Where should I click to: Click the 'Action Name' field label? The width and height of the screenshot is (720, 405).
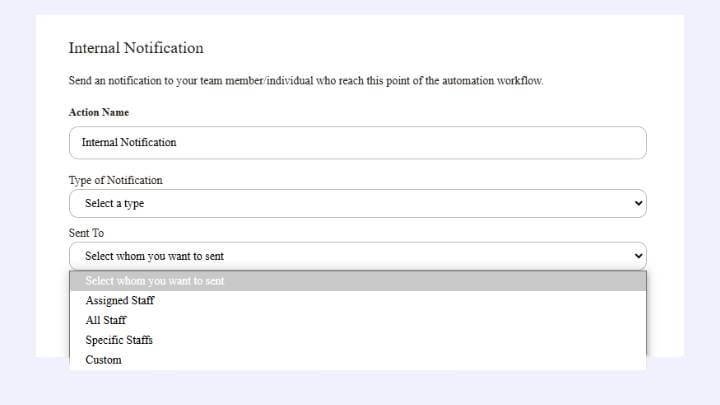99,112
